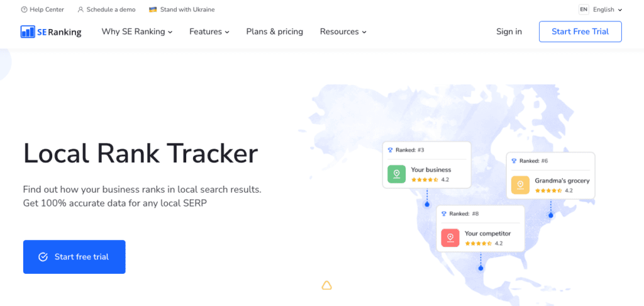Click the person icon beside Schedule a demo
Viewport: 644px width, 306px height.
(80, 9)
